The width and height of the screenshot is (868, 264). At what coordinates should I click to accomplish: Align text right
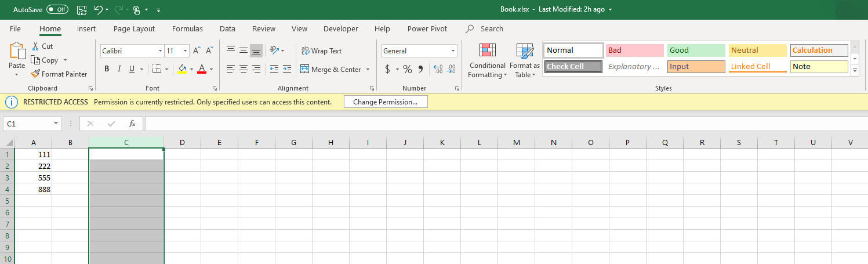coord(256,69)
